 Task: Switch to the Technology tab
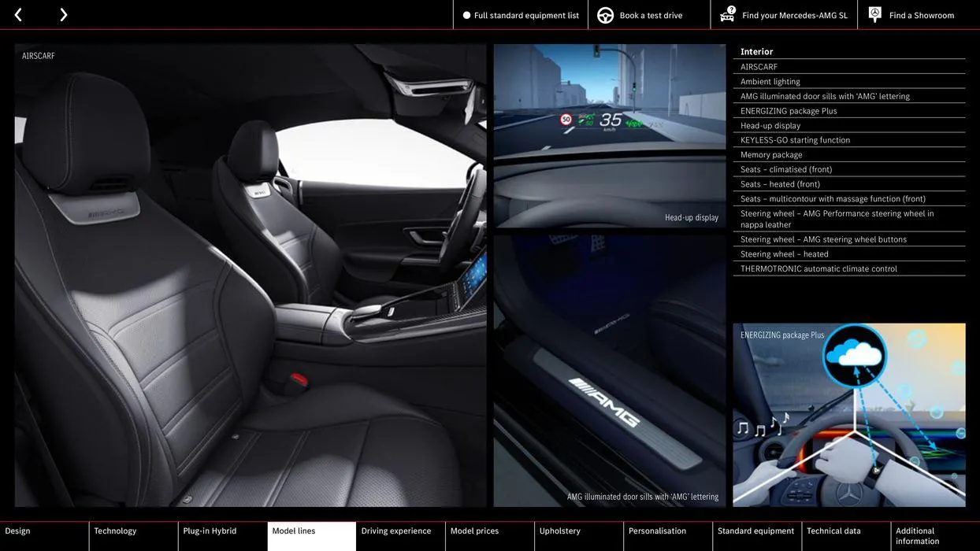coord(115,530)
